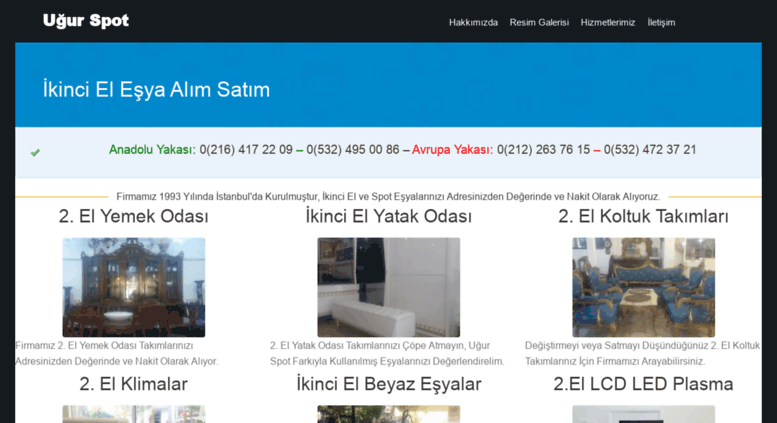Viewport: 777px width, 423px height.
Task: Open the 2. El Koltuk Takımları heading
Action: click(643, 216)
